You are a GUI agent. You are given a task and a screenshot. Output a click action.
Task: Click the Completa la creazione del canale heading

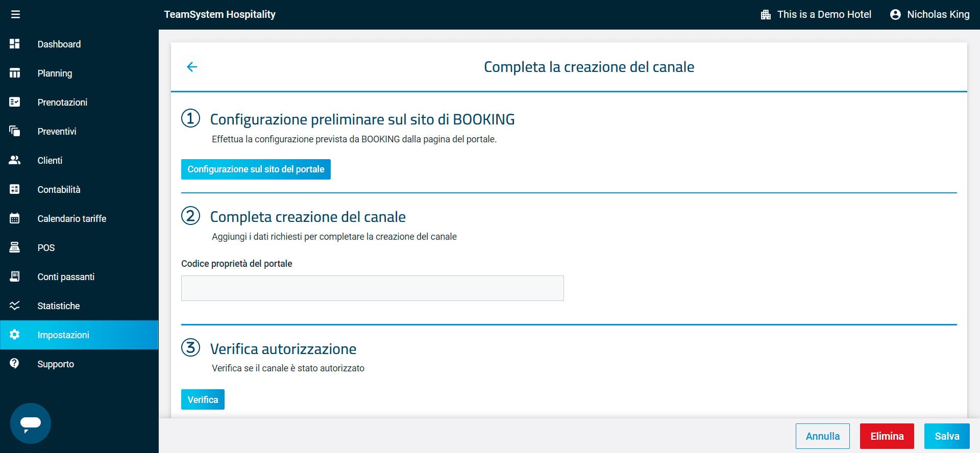click(589, 67)
